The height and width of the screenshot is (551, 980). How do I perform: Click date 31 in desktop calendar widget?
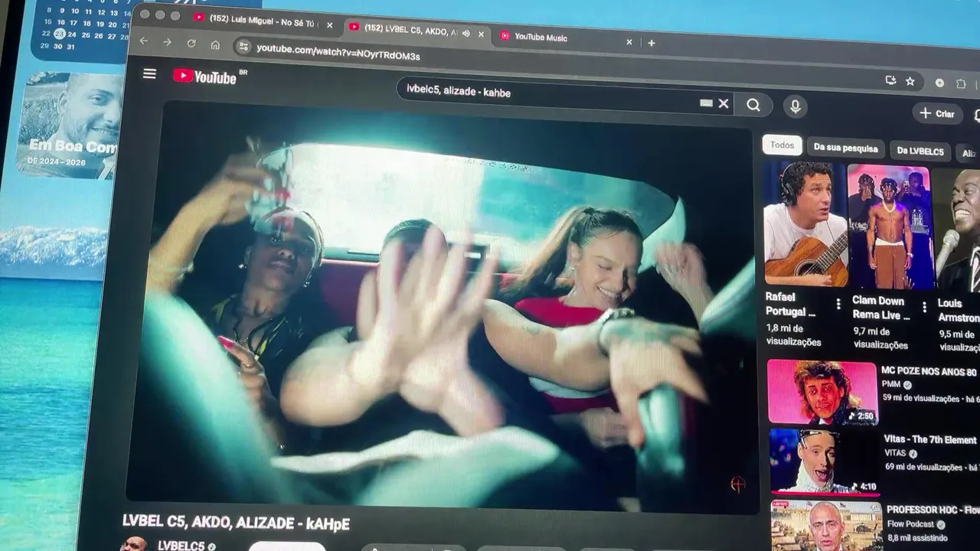tap(71, 47)
